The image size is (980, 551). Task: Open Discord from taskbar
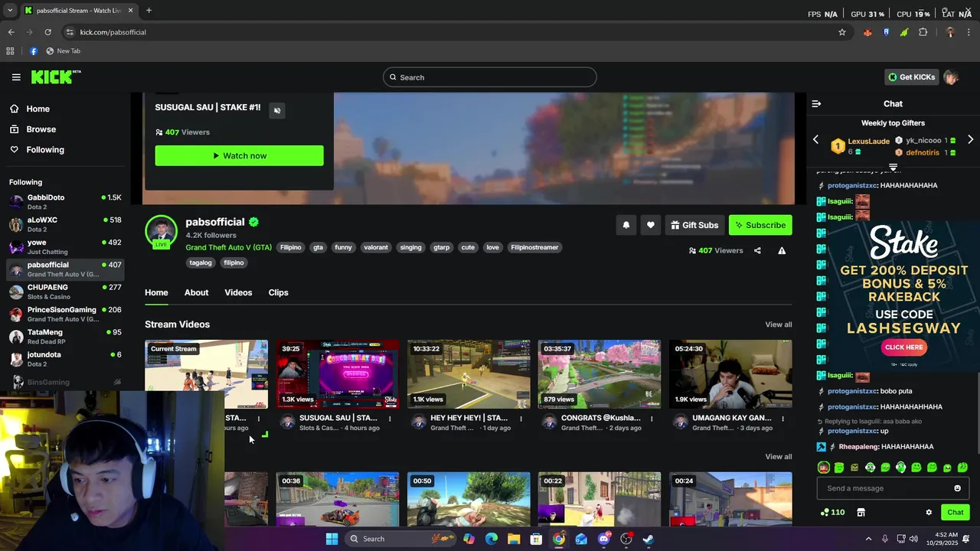[x=604, y=539]
